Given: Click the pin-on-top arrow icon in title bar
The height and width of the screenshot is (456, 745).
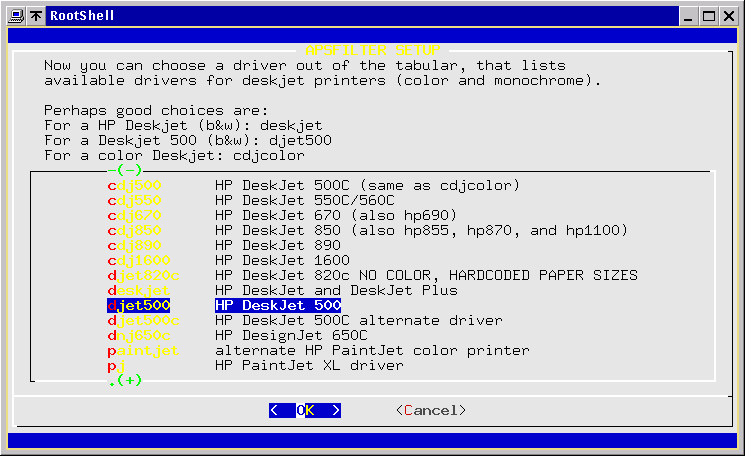Looking at the screenshot, I should (x=36, y=16).
